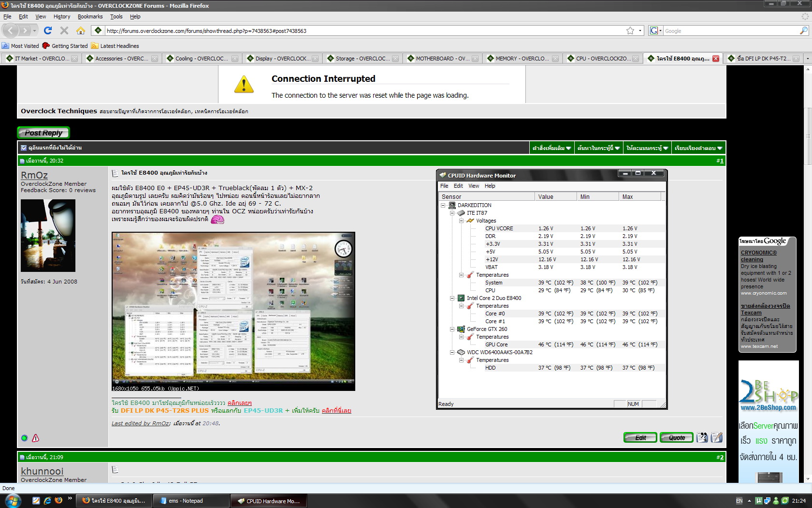Collapse the ITE IT87 node

coord(452,213)
